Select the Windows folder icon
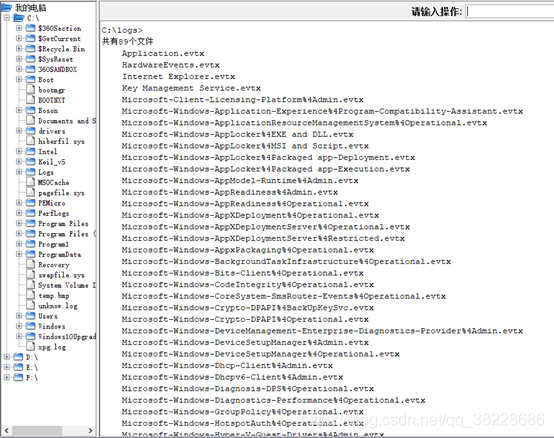This screenshot has width=554, height=438. click(31, 326)
